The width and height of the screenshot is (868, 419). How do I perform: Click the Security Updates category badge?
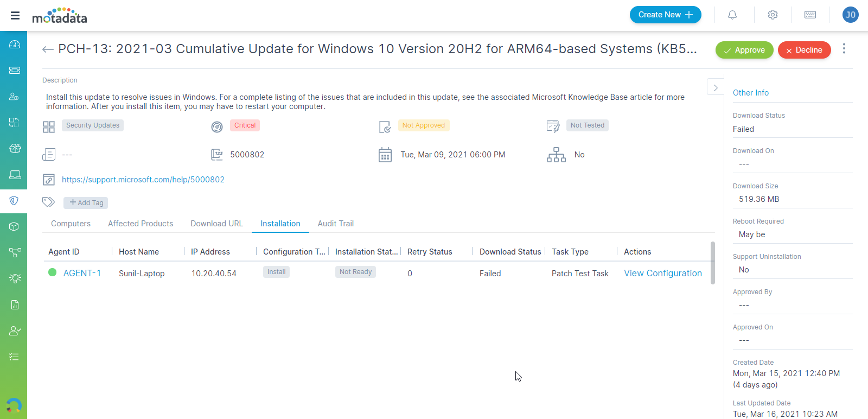click(93, 125)
